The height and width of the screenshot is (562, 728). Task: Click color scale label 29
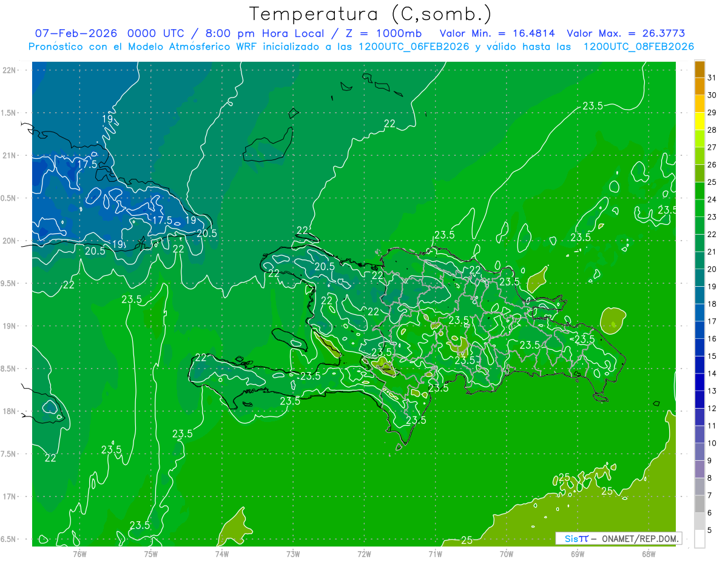712,113
